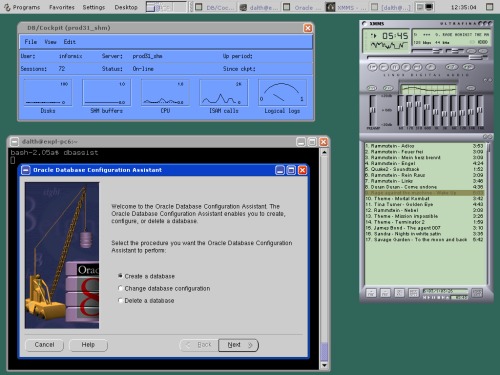Click equalizer preamp slider
The height and width of the screenshot is (375, 500).
[373, 111]
